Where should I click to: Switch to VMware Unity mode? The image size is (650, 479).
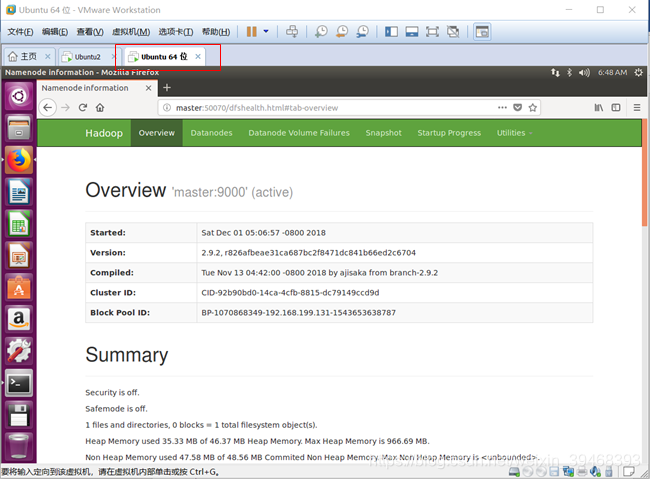pyautogui.click(x=453, y=32)
